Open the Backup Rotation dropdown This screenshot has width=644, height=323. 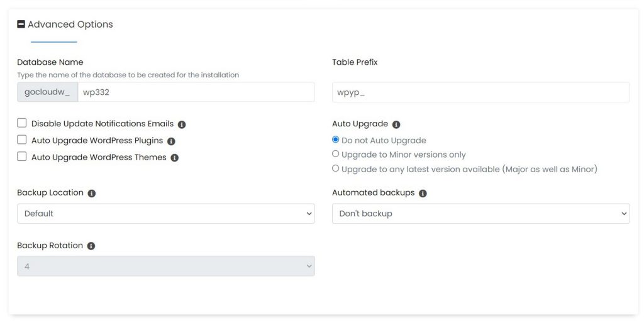tap(166, 266)
